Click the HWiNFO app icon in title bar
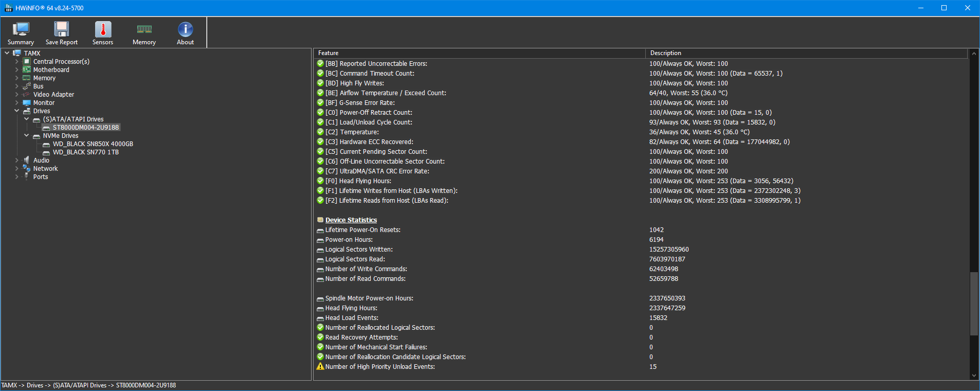Screen dimensions: 980x391 [8, 8]
